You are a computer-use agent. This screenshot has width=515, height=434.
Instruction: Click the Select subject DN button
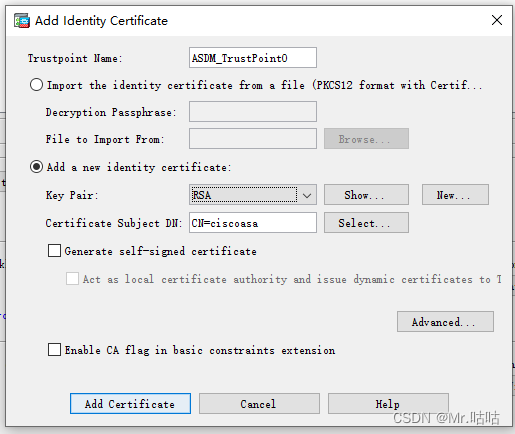click(366, 223)
